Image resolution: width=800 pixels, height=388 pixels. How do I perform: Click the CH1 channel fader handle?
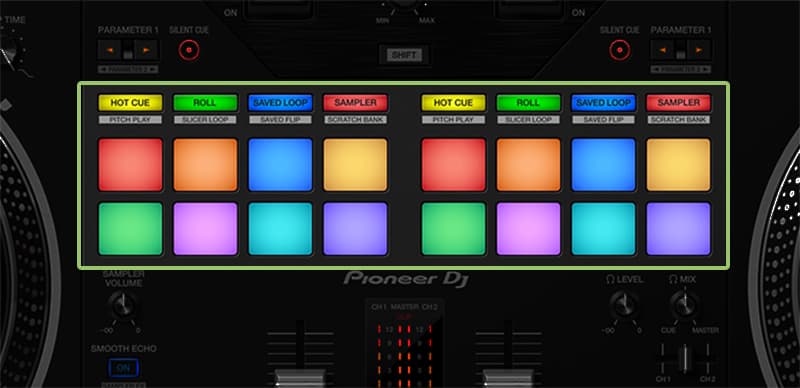[x=300, y=378]
